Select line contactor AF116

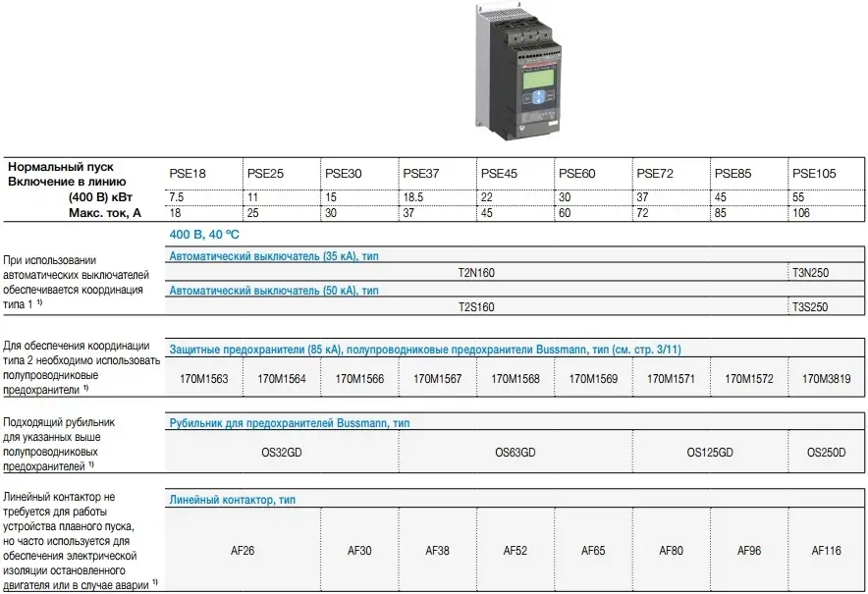[x=827, y=550]
